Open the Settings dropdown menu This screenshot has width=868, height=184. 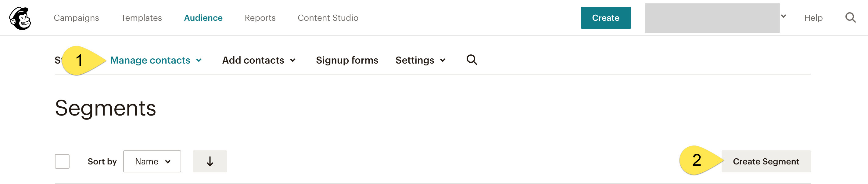[x=421, y=60]
